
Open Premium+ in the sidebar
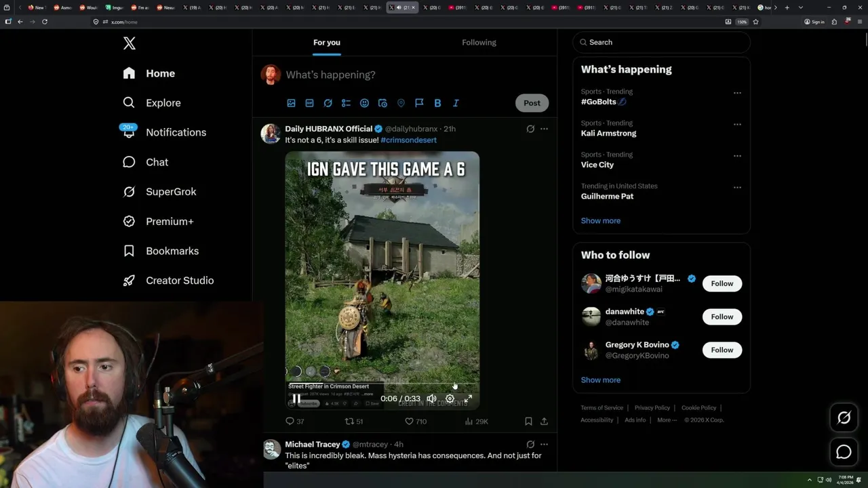[x=158, y=222]
